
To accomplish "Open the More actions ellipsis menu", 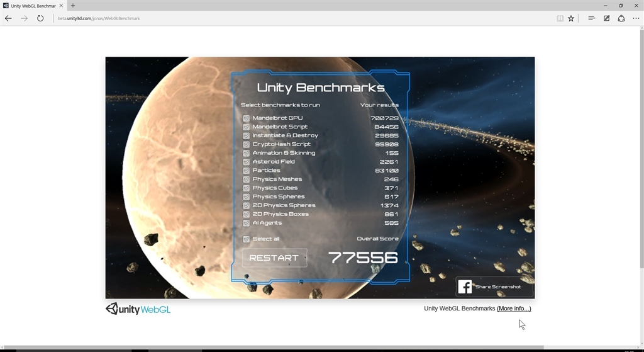I will click(x=636, y=18).
